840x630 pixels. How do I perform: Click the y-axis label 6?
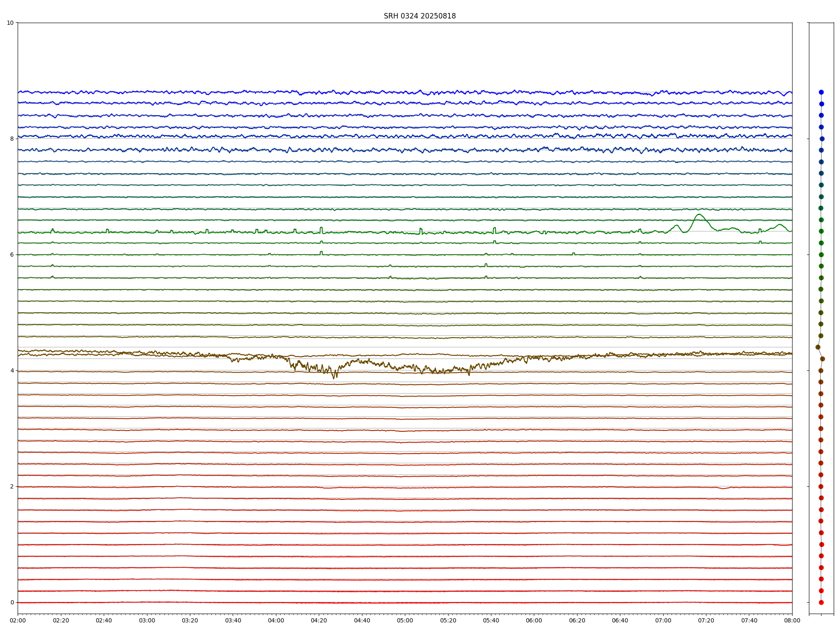click(x=12, y=255)
